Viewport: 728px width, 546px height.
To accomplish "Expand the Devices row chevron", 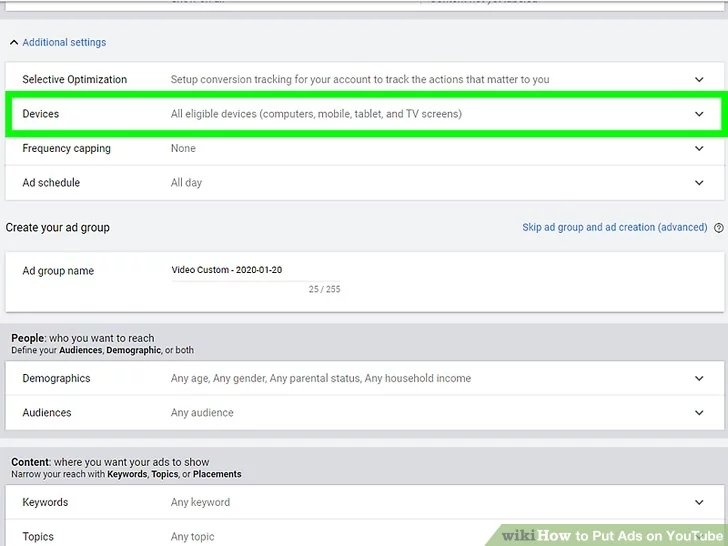I will point(699,114).
